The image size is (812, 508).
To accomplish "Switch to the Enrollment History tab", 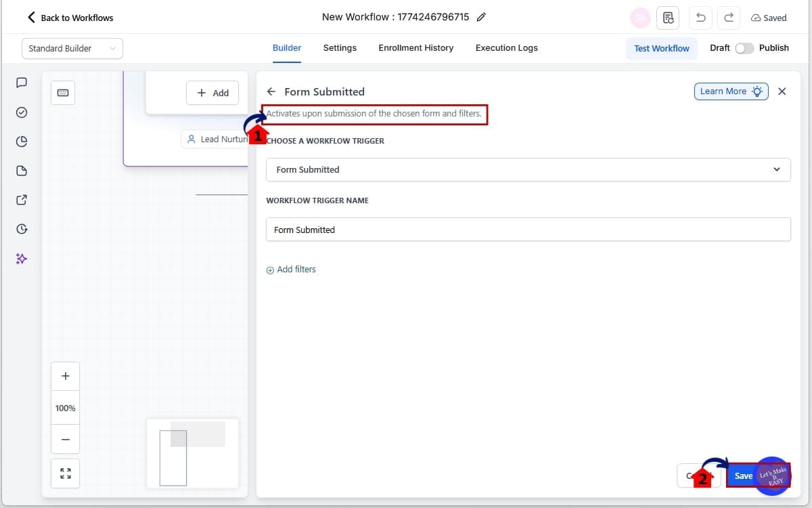I will pos(415,47).
